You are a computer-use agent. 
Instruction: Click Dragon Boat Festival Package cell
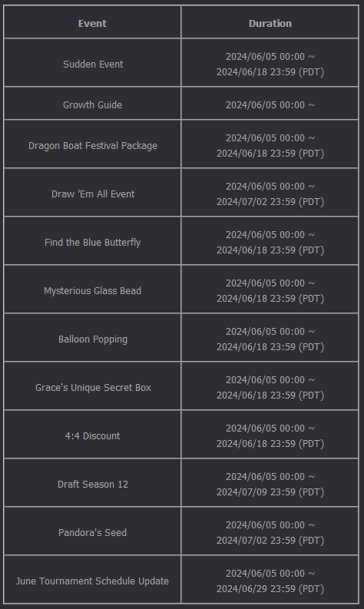pyautogui.click(x=92, y=144)
